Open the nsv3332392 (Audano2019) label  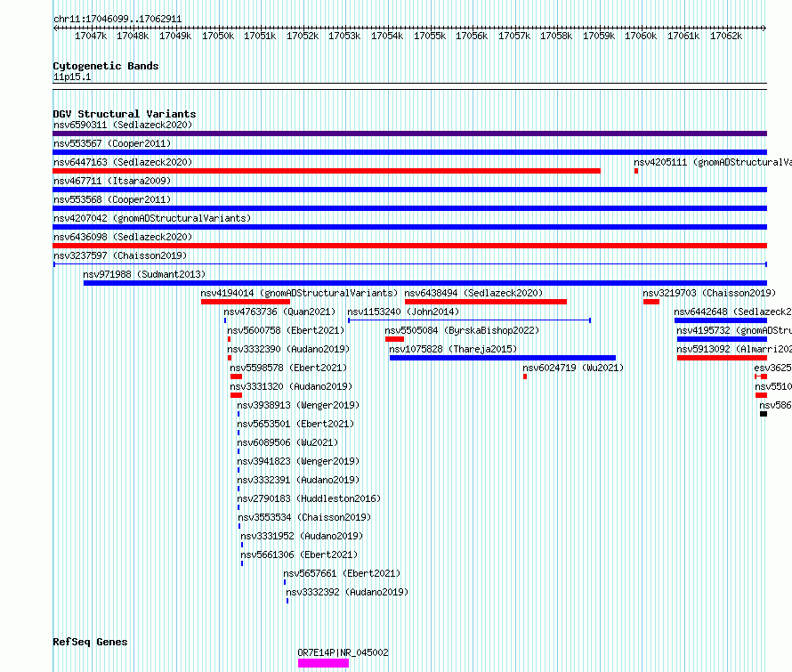[348, 592]
